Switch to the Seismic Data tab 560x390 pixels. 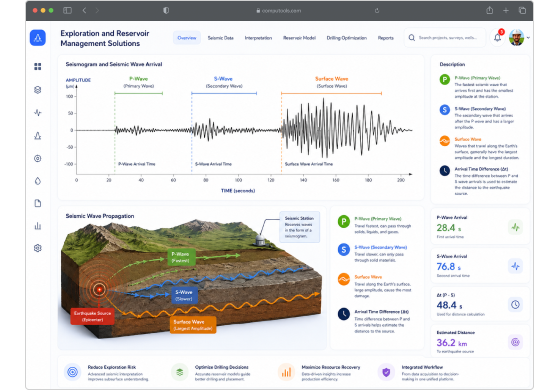(x=220, y=38)
